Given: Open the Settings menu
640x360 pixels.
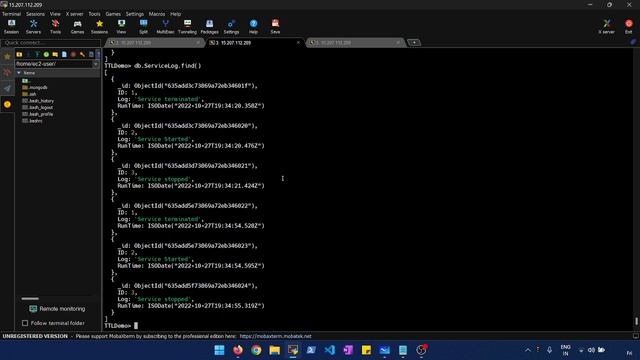Looking at the screenshot, I should point(135,14).
